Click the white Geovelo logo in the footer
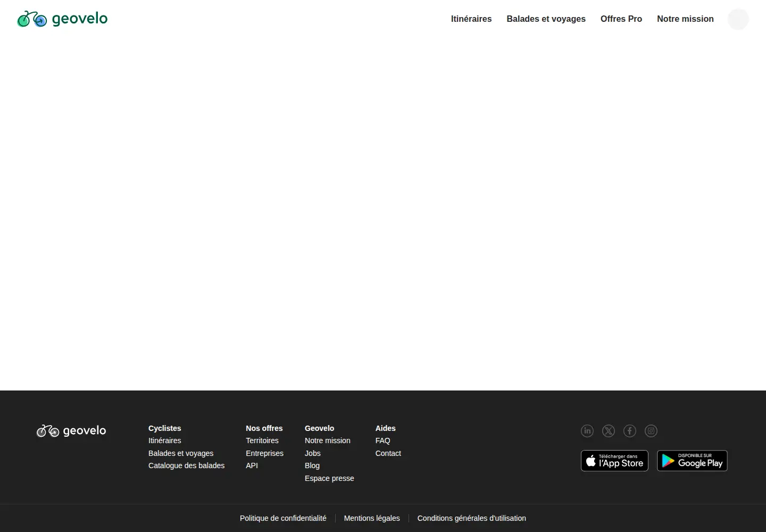 [x=71, y=431]
